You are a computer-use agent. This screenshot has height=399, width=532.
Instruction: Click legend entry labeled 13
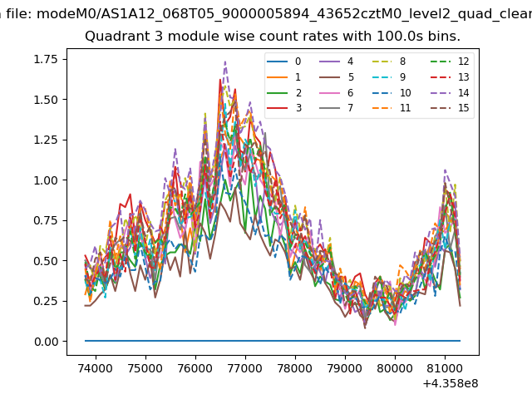click(450, 77)
